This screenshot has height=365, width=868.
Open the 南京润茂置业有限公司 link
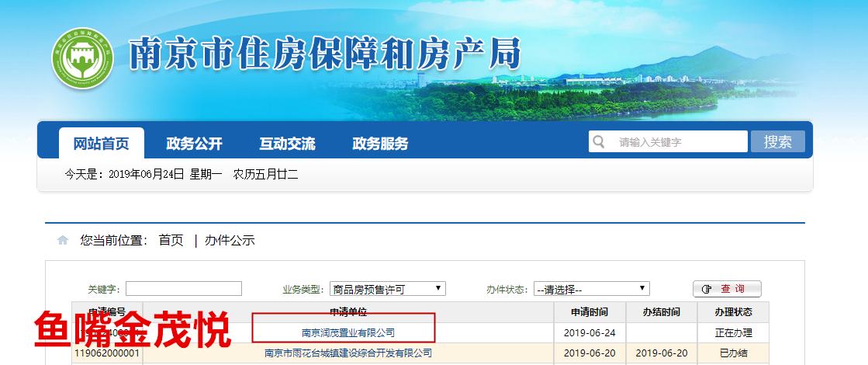[x=348, y=333]
